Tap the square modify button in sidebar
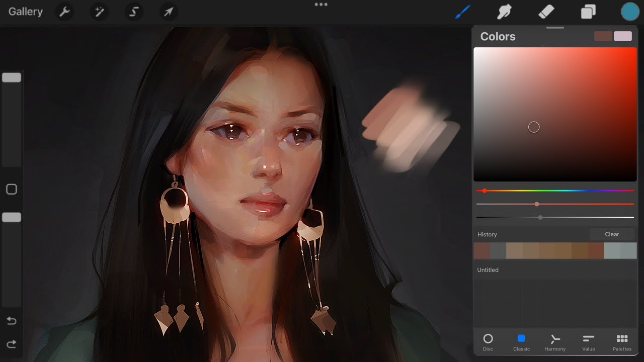 [12, 189]
